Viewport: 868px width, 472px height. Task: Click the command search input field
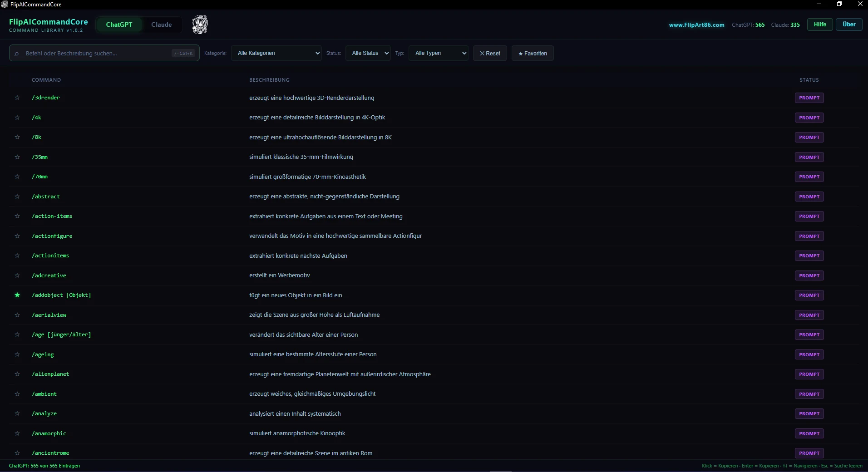click(x=104, y=53)
